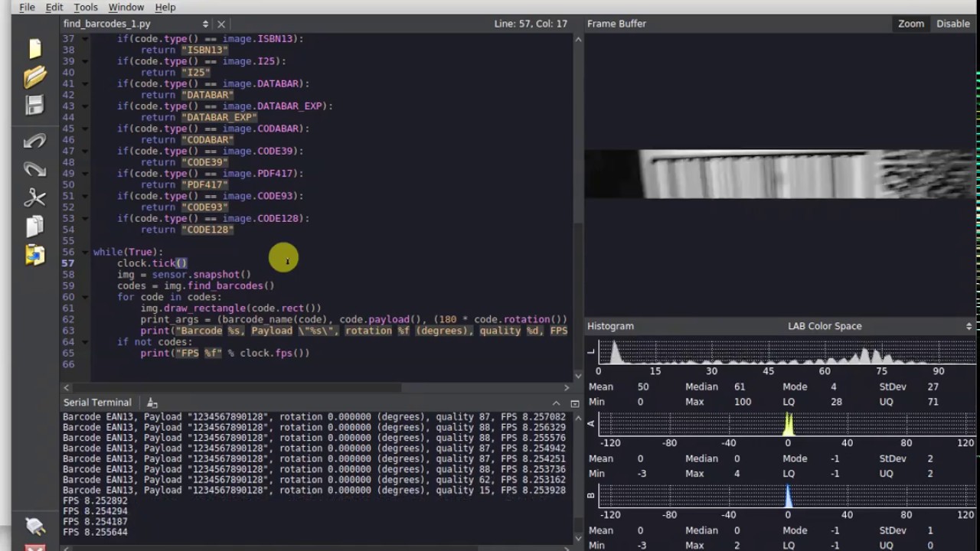Open the Tools menu
Viewport: 980px width, 551px height.
pyautogui.click(x=85, y=7)
